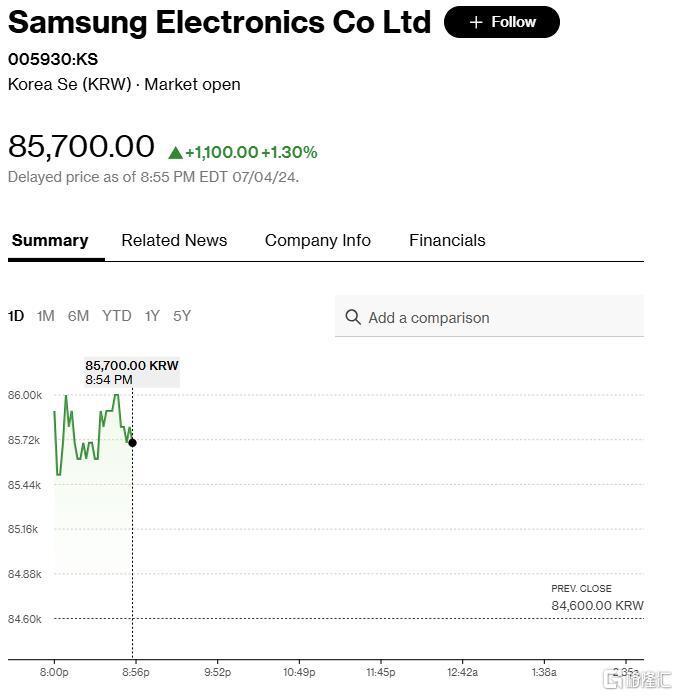Click the black dot marker on chart line
This screenshot has height=696, width=678.
pos(132,443)
